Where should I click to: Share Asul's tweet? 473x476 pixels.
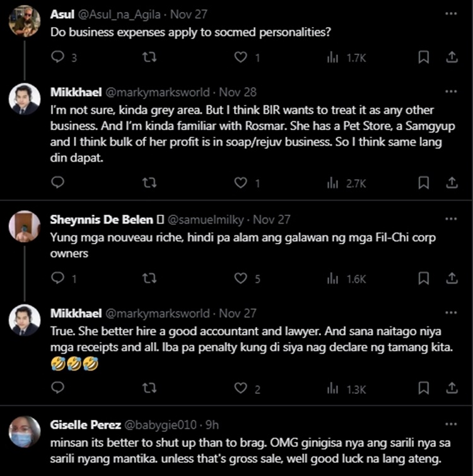pyautogui.click(x=452, y=57)
